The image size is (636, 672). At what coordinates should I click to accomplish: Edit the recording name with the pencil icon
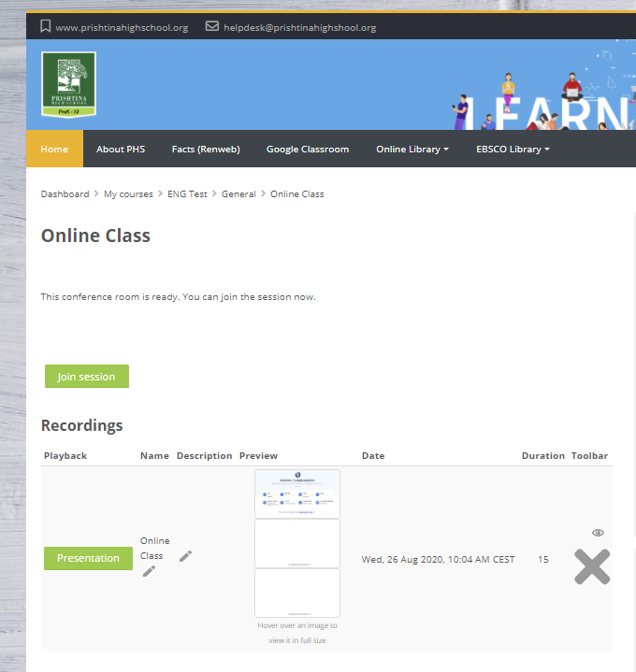click(x=149, y=571)
